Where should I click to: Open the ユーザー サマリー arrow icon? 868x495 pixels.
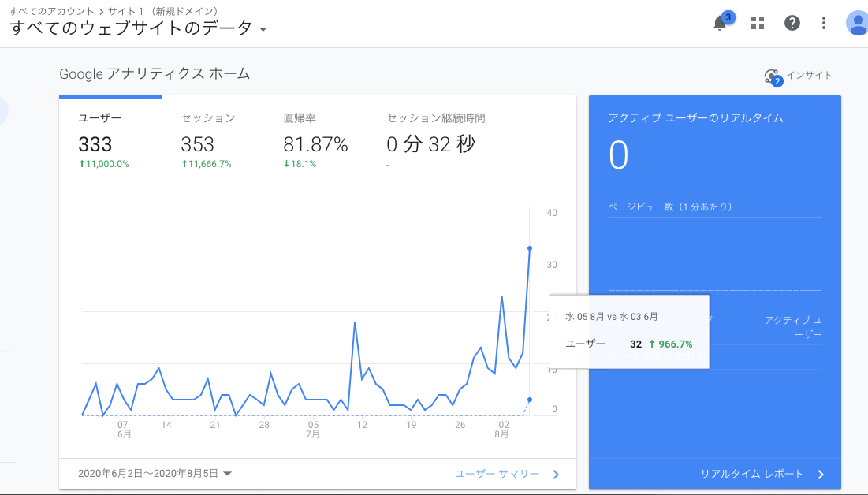pyautogui.click(x=555, y=474)
